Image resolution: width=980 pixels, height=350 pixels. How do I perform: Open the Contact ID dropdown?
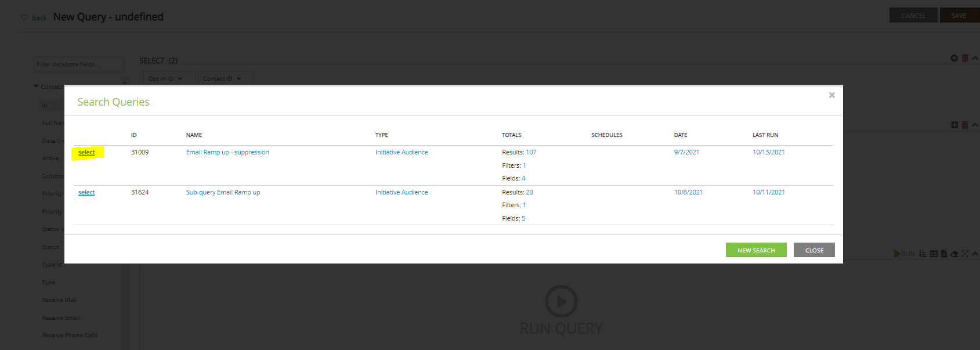coord(226,78)
